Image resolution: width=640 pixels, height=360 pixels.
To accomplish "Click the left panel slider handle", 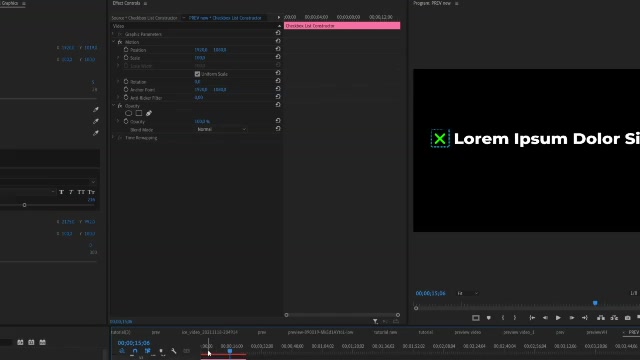I will pyautogui.click(x=24, y=205).
